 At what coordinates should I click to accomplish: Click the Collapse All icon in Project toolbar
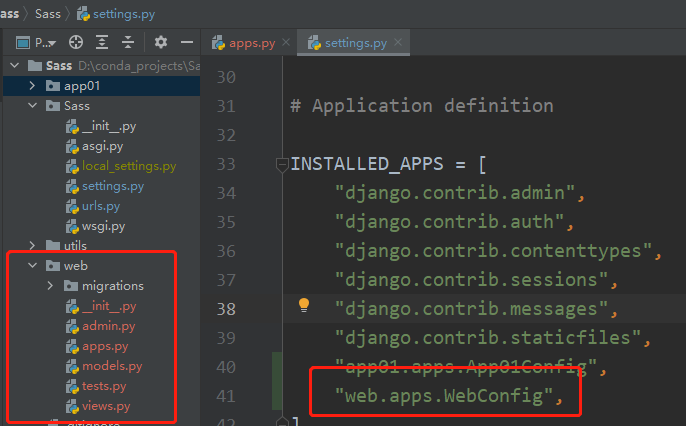click(x=128, y=43)
